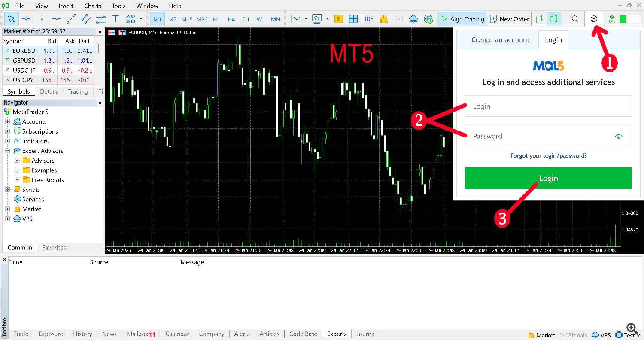Open the Market shopping bag icon in toolbar

click(x=384, y=19)
